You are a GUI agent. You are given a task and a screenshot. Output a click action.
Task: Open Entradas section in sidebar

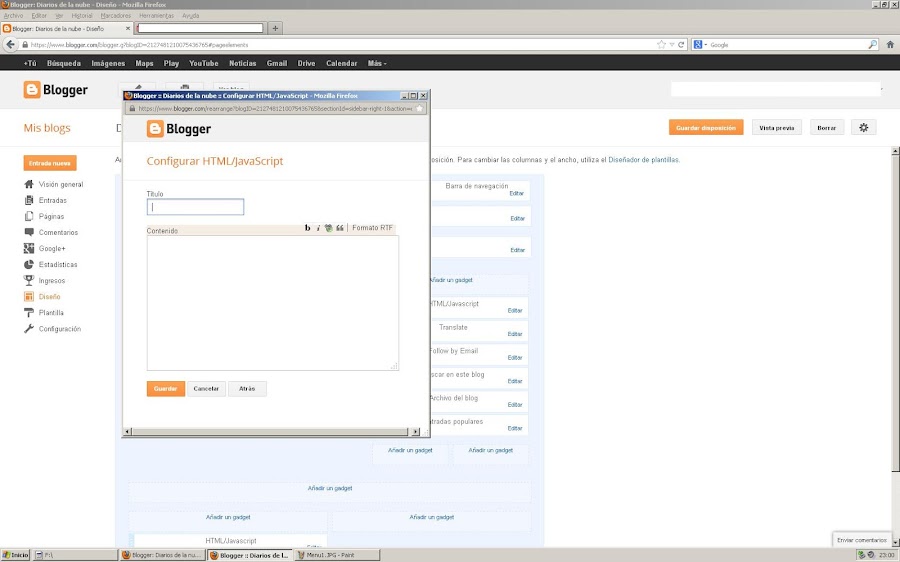coord(53,200)
